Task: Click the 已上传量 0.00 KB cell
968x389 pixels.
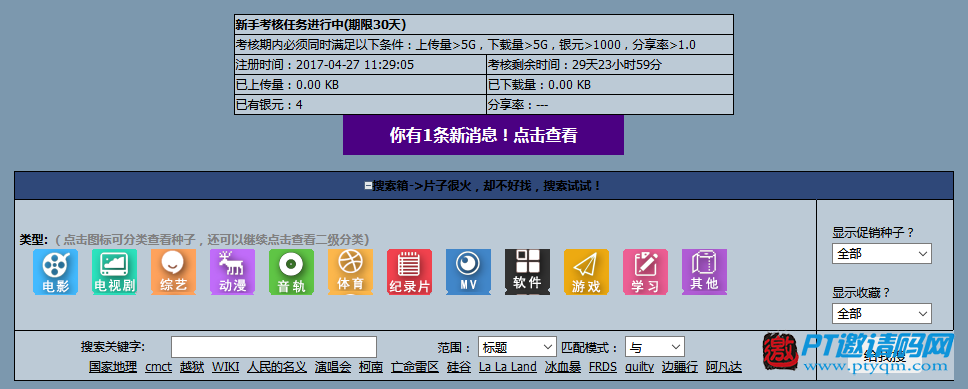Action: coord(361,85)
